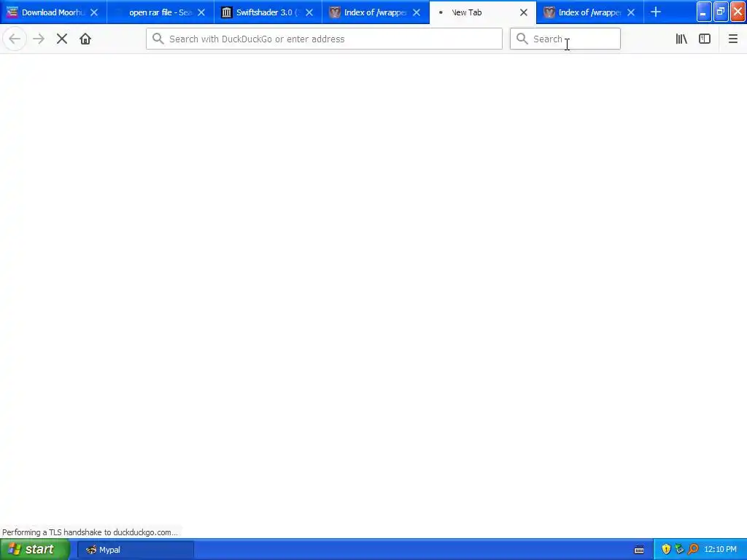Restore down the Mypal browser window
Screen dimensions: 747x560
(721, 12)
